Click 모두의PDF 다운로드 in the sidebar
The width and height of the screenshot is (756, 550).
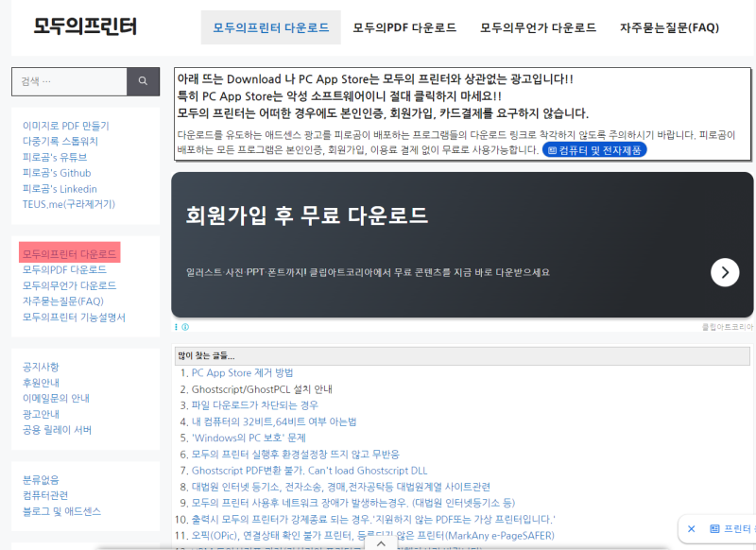click(x=64, y=269)
